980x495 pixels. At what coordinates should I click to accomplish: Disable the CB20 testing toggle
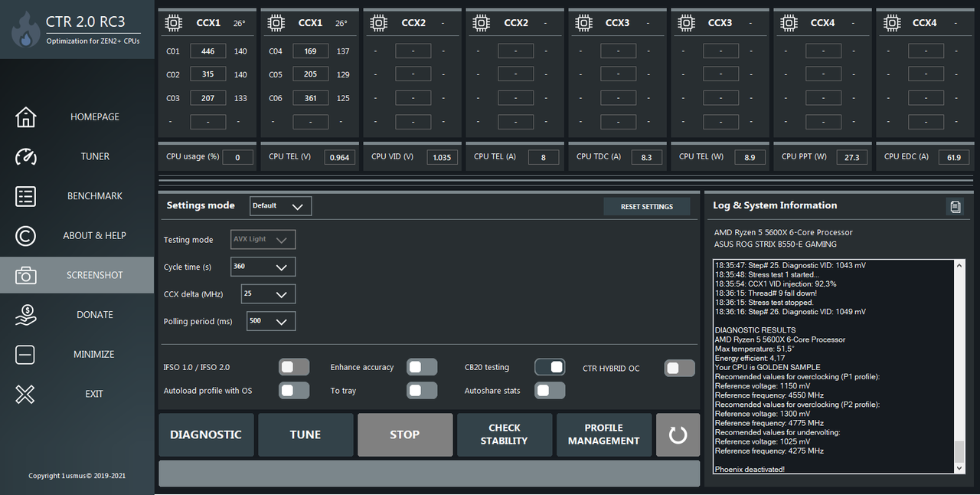point(550,367)
